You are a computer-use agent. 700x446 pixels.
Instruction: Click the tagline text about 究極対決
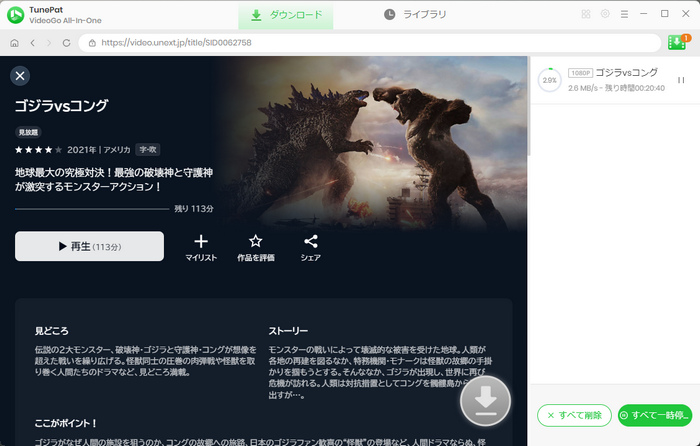click(114, 179)
